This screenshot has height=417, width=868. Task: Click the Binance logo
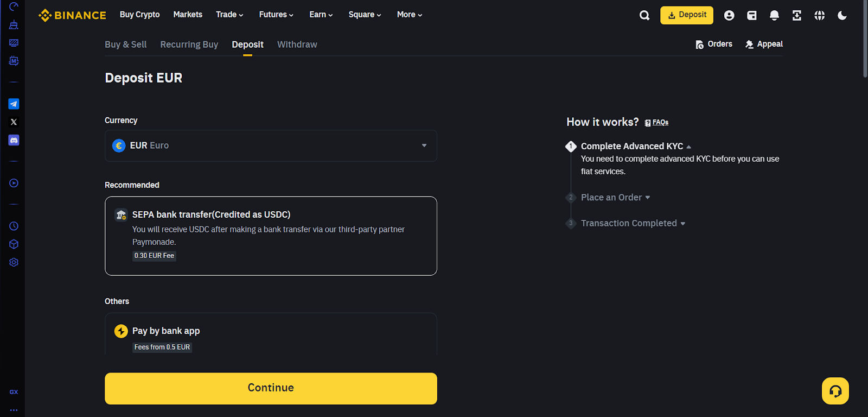[72, 15]
